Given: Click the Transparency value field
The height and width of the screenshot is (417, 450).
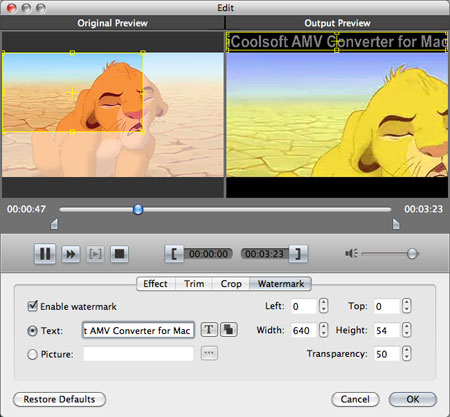Looking at the screenshot, I should click(387, 354).
